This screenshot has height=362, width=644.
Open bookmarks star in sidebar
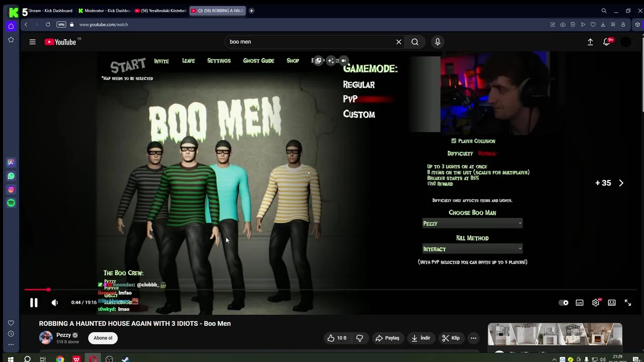(11, 39)
